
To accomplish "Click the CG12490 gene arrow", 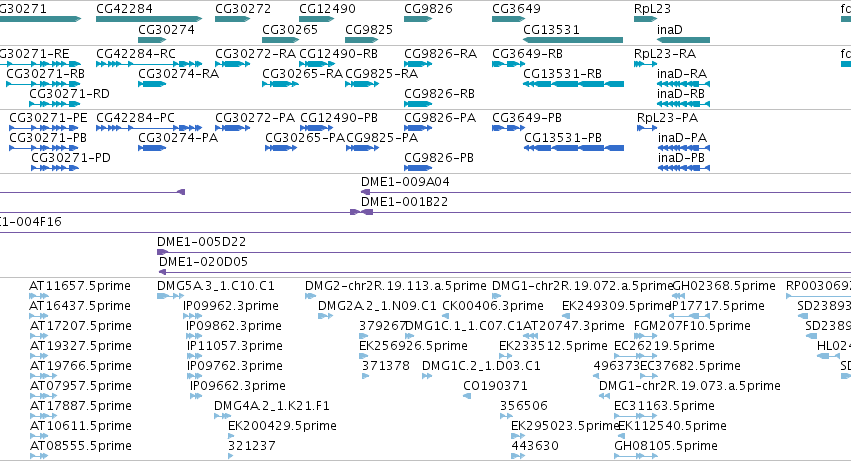I will [316, 19].
